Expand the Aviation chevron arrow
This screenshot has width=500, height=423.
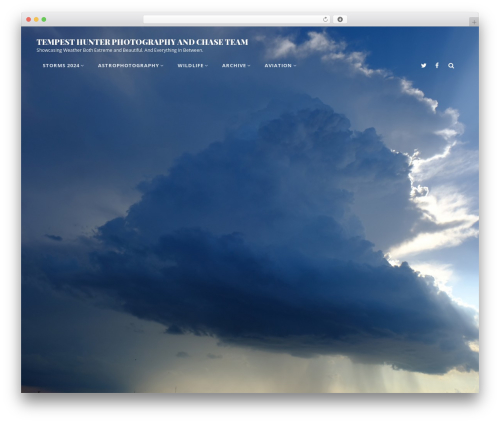(295, 66)
